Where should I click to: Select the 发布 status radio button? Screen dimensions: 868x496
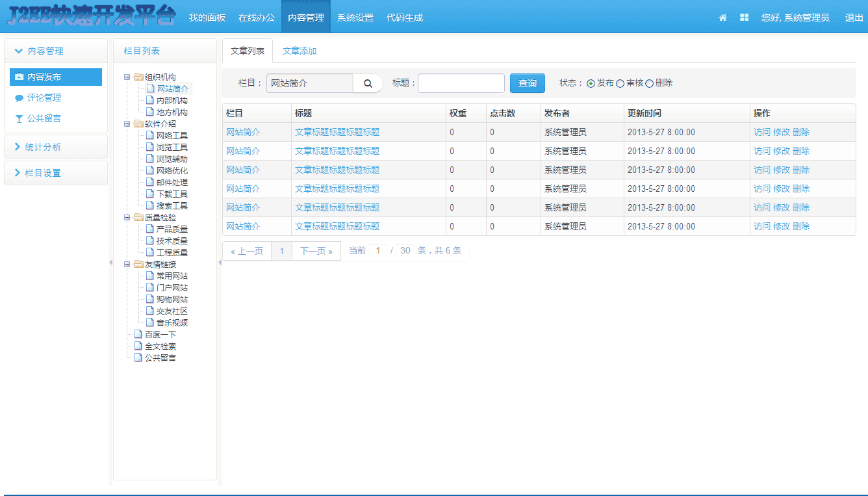coord(590,83)
